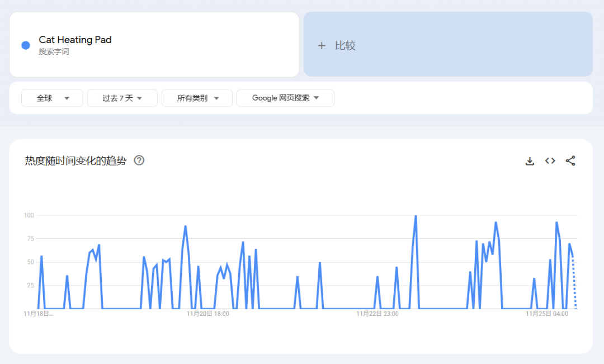Open the 所有类别 category dropdown
This screenshot has height=364, width=604.
pos(197,98)
